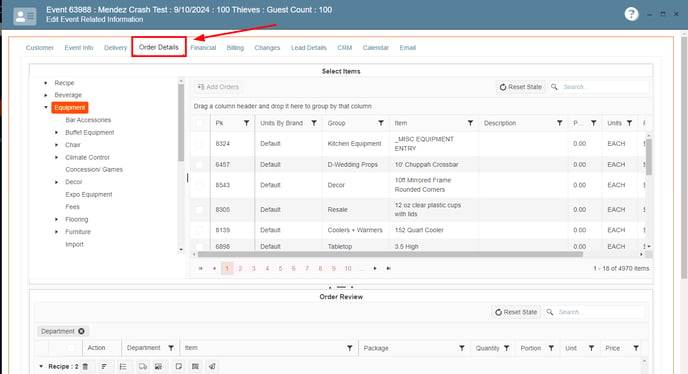
Task: Go to the first page of items
Action: coord(201,268)
